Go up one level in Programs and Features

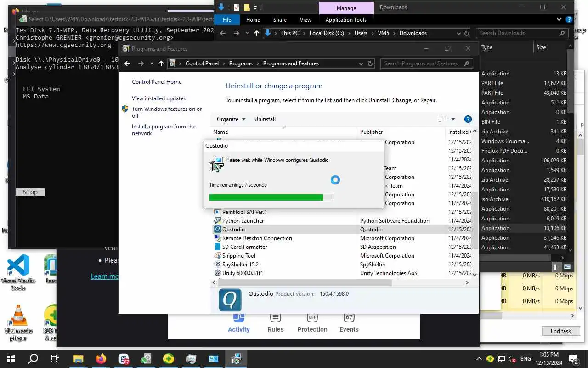pyautogui.click(x=161, y=63)
